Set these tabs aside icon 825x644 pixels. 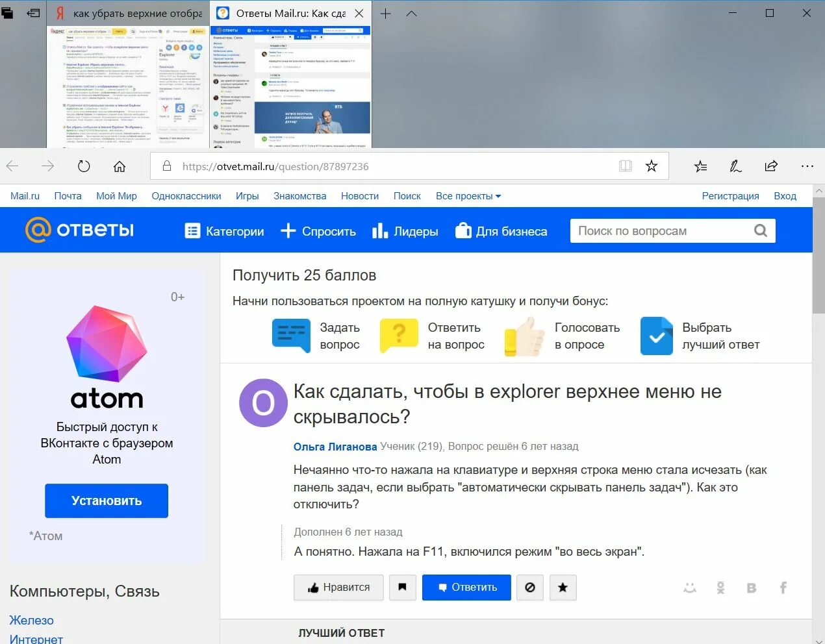click(34, 13)
